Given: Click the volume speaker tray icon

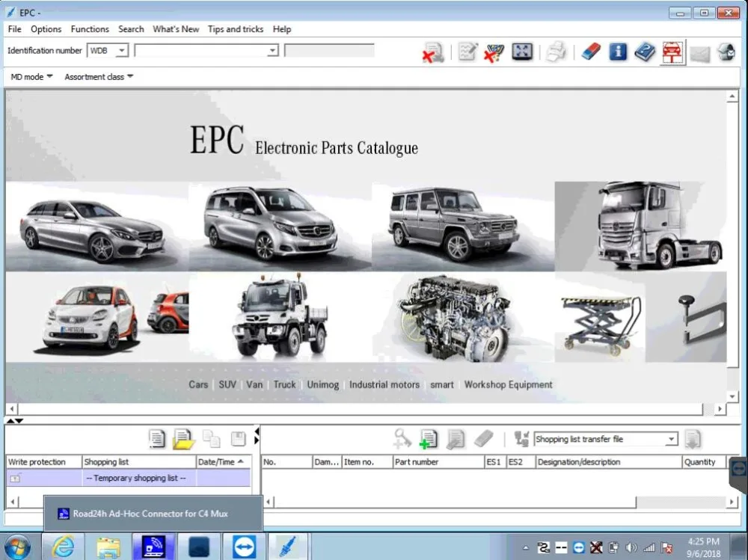Looking at the screenshot, I should (x=631, y=547).
